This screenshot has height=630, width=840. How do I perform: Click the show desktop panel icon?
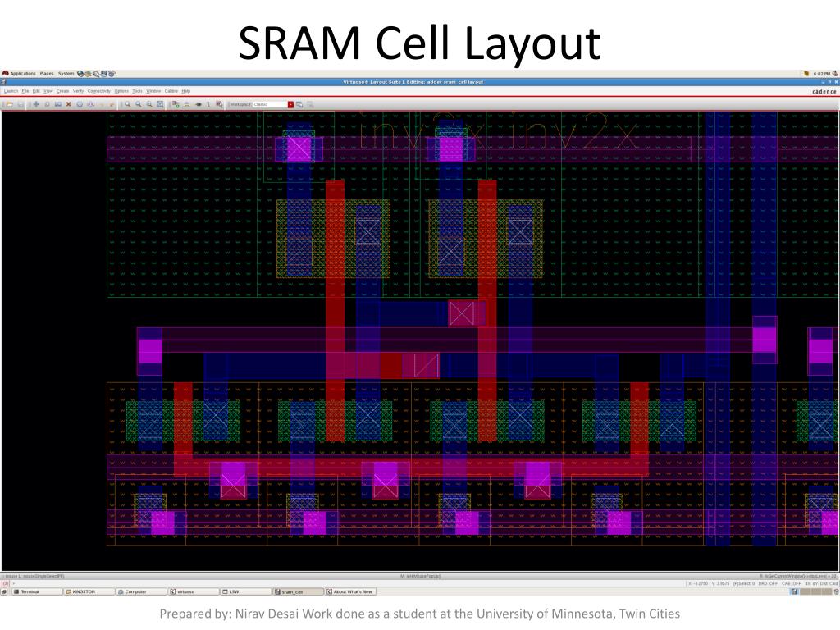[4, 591]
